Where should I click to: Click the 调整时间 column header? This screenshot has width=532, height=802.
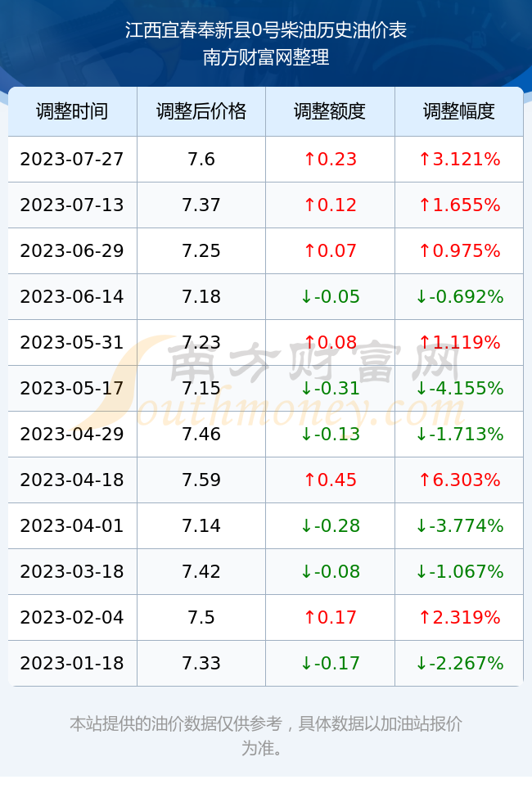[x=72, y=111]
